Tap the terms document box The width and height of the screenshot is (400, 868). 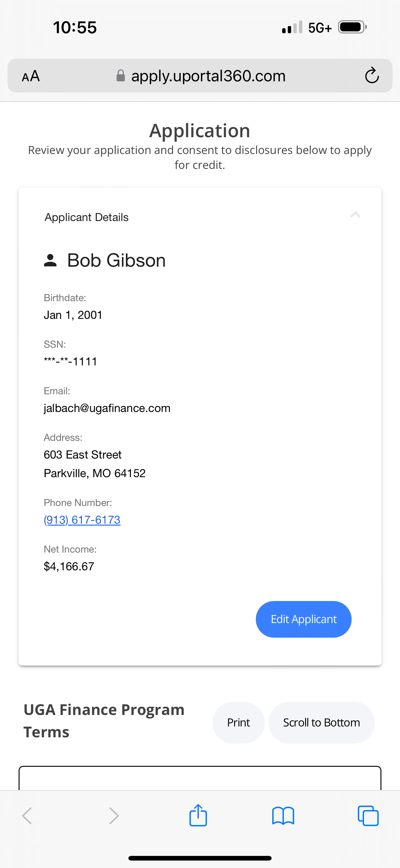click(x=200, y=778)
